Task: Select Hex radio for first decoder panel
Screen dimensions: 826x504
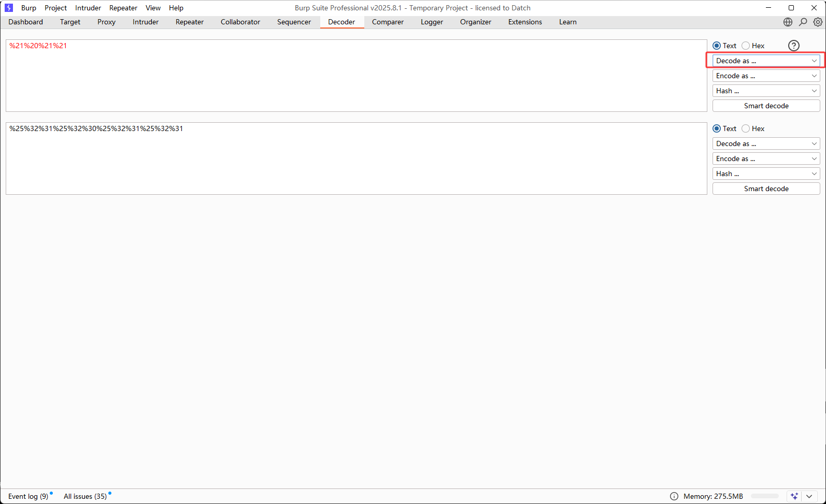Action: click(753, 46)
